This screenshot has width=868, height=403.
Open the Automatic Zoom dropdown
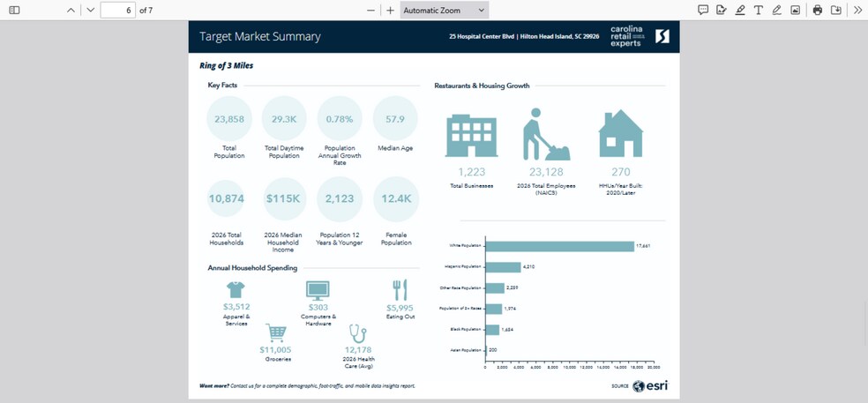(445, 10)
